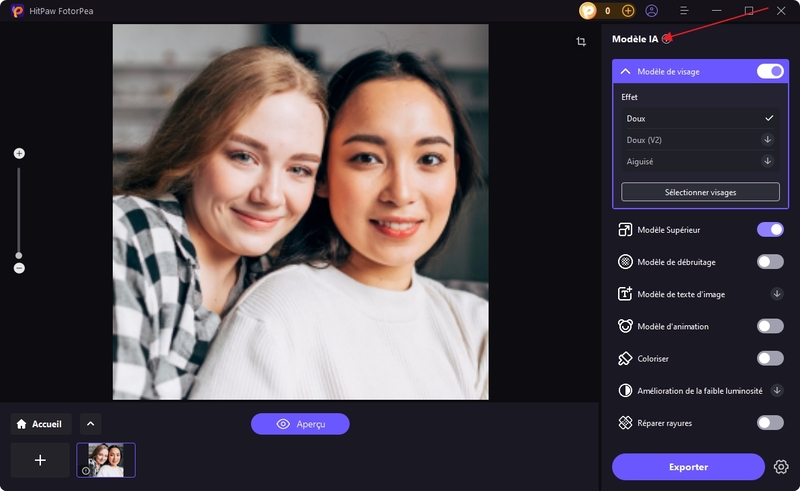The width and height of the screenshot is (800, 491).
Task: Click the crop tool icon
Action: pyautogui.click(x=581, y=42)
